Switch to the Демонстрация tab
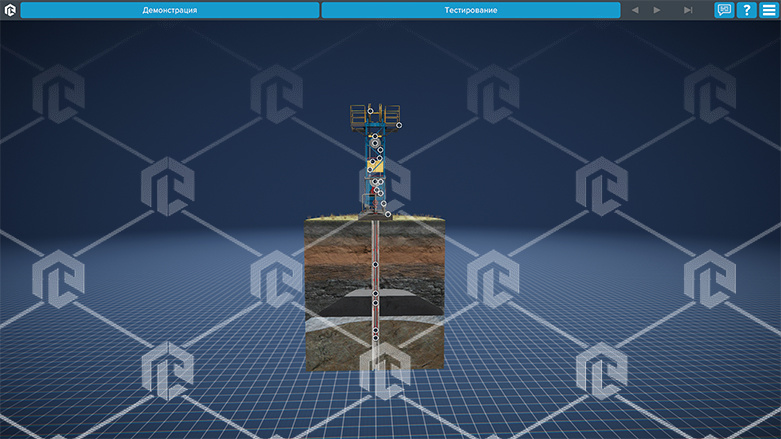Viewport: 781px width, 439px height. 169,10
